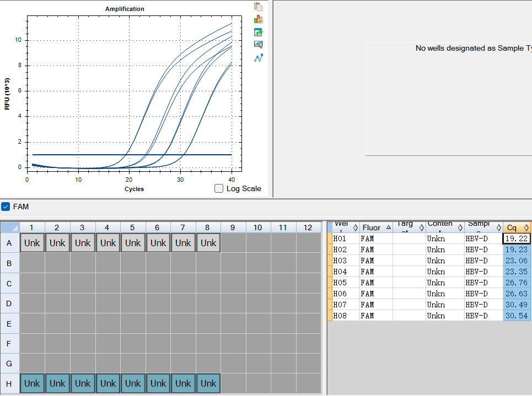Select all wells using plate corner

point(10,227)
